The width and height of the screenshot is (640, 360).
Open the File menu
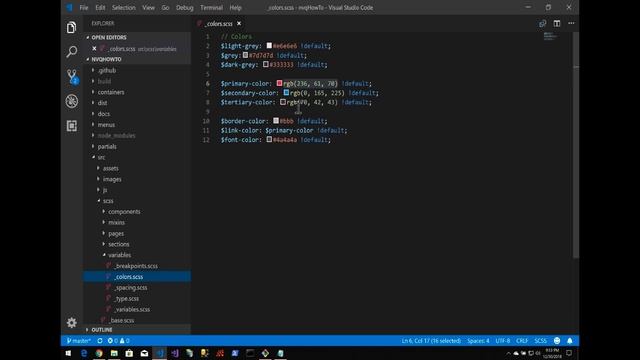(x=84, y=7)
